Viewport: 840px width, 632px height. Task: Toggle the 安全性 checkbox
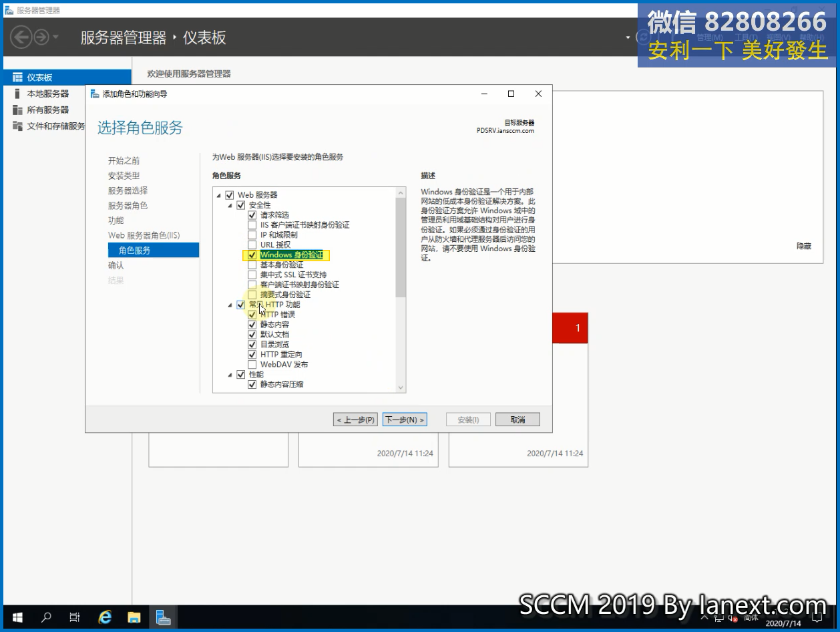(x=241, y=205)
